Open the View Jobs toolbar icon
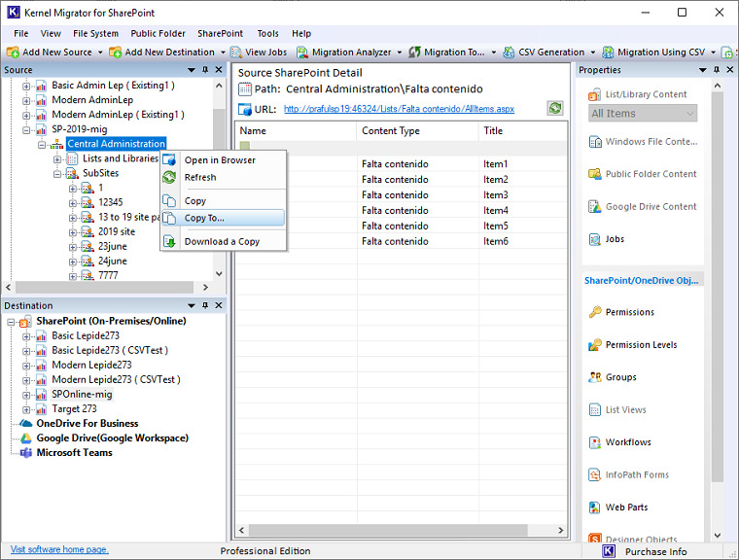The height and width of the screenshot is (560, 739). [x=236, y=52]
